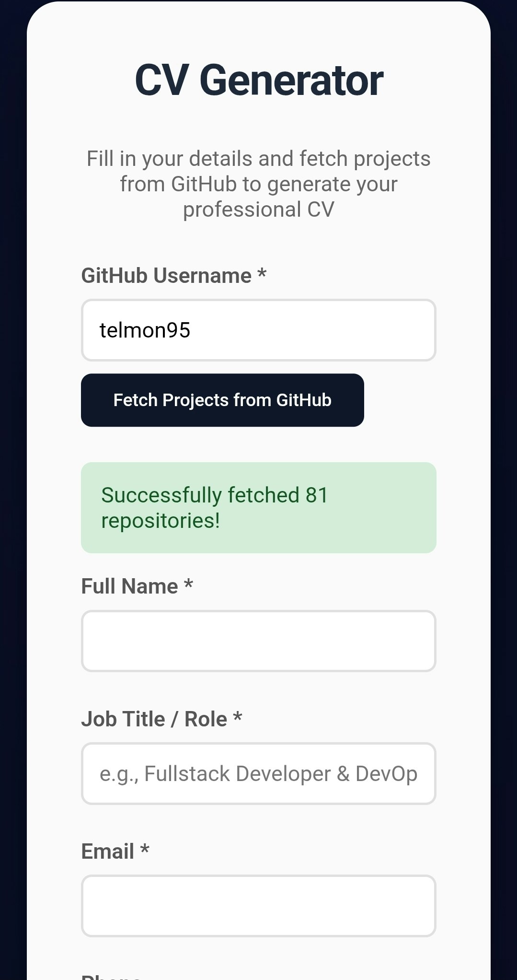
Task: Click the empty Full Name entry box
Action: pyautogui.click(x=258, y=641)
